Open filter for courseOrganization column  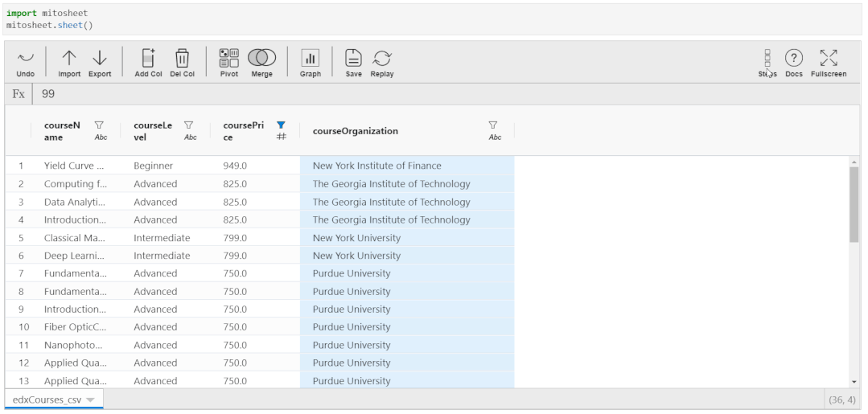pyautogui.click(x=493, y=125)
